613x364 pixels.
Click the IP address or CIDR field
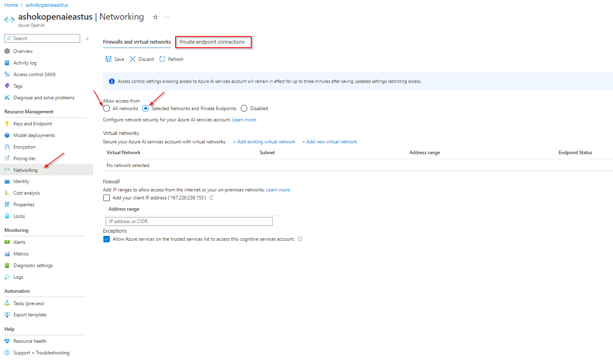pyautogui.click(x=189, y=221)
